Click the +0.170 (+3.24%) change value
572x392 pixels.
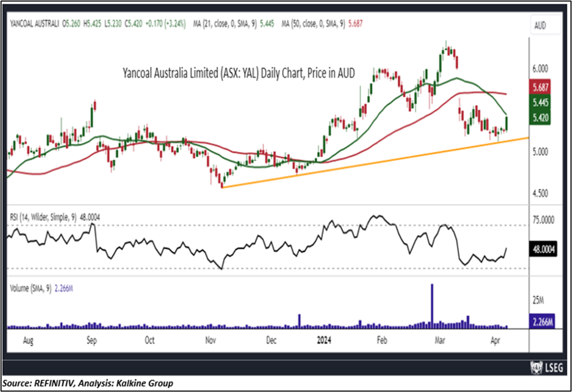[x=165, y=24]
